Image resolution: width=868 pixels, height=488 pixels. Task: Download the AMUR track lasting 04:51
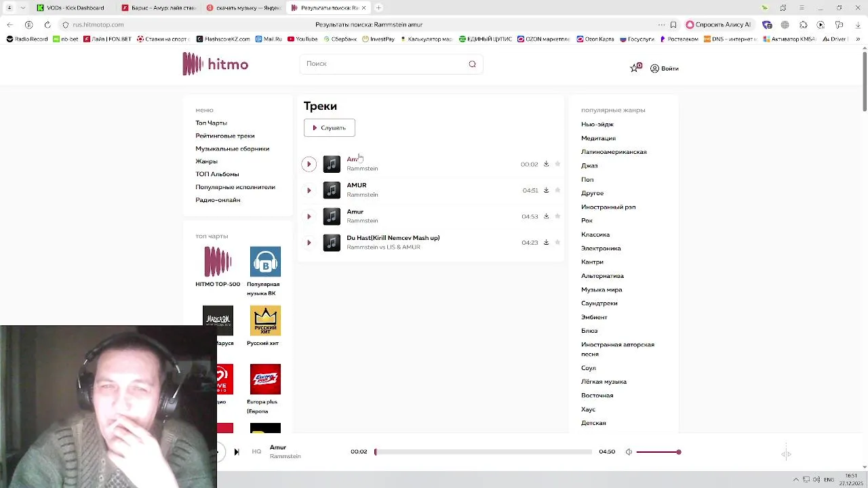pyautogui.click(x=546, y=190)
